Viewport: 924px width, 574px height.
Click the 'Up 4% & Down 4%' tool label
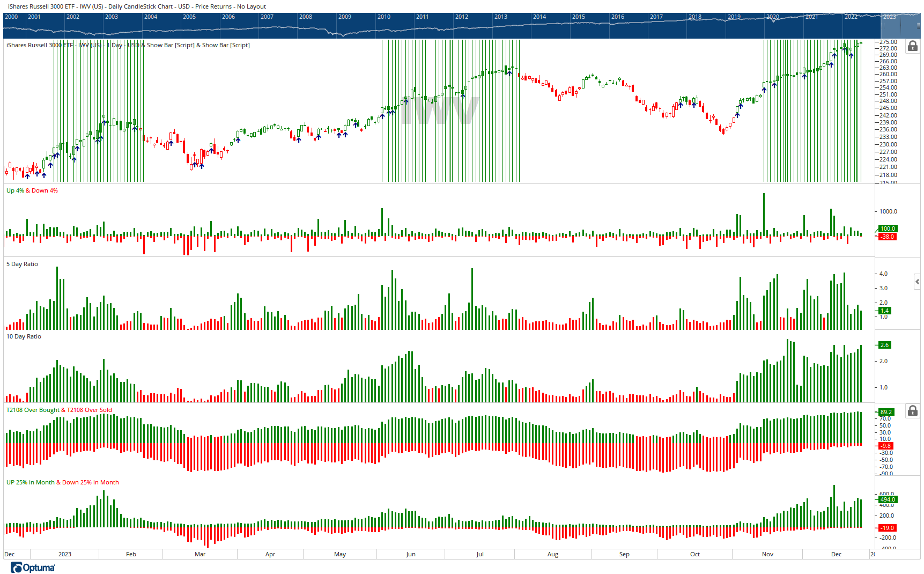[32, 190]
